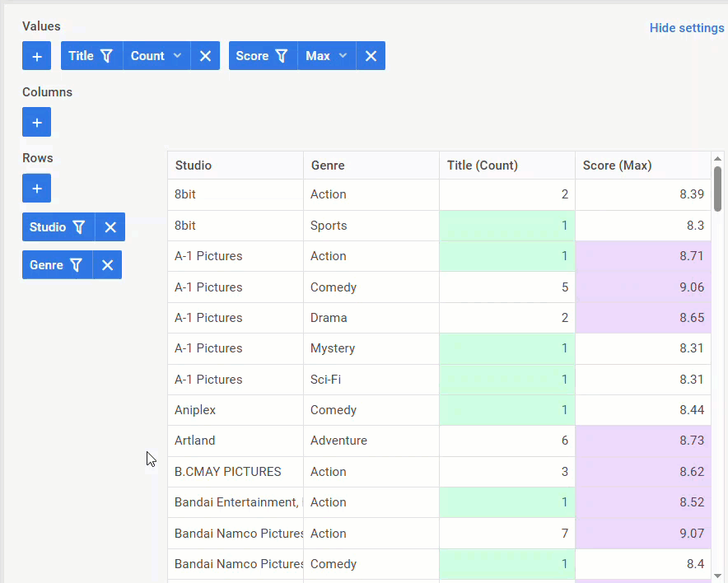Open filter options for the Score value field
The image size is (728, 583).
280,55
